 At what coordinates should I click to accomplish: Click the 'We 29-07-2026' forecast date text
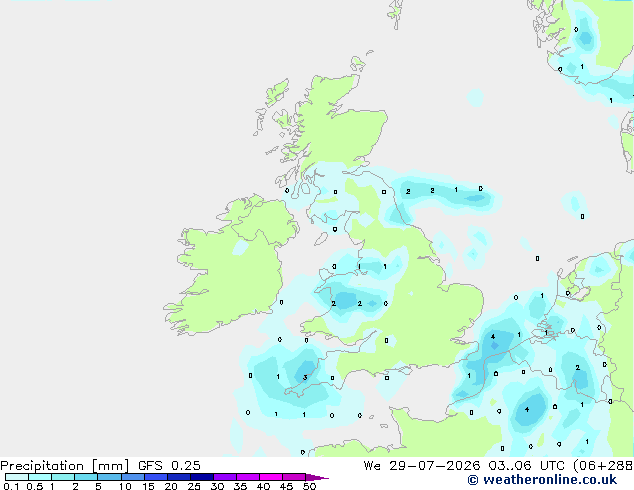(x=422, y=466)
